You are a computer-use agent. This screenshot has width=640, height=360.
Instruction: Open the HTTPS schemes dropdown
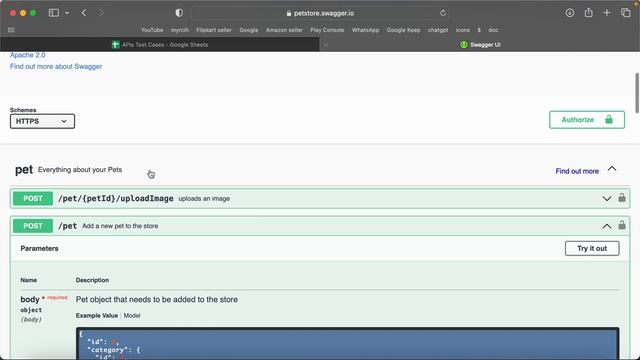tap(42, 121)
